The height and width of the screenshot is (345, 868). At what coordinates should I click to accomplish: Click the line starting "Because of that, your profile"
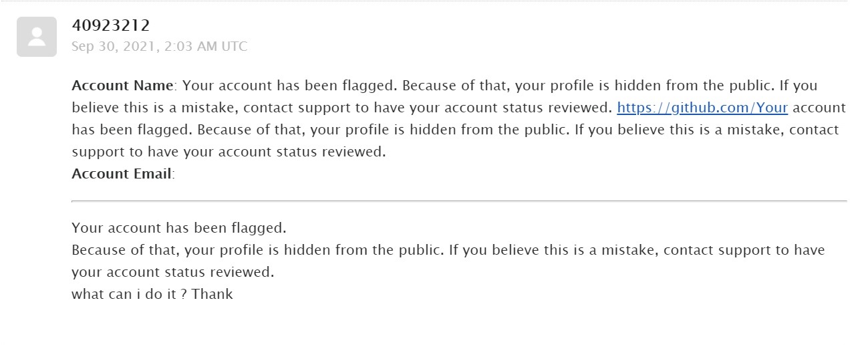[448, 250]
